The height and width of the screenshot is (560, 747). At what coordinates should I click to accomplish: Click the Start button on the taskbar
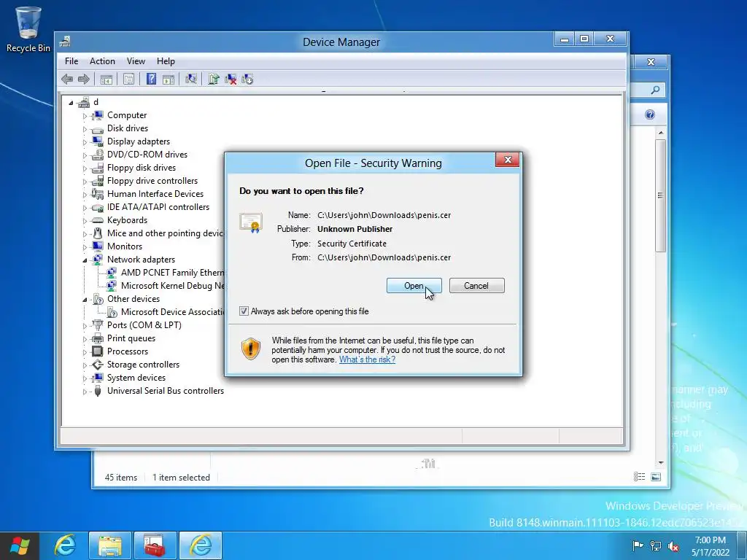click(x=19, y=545)
